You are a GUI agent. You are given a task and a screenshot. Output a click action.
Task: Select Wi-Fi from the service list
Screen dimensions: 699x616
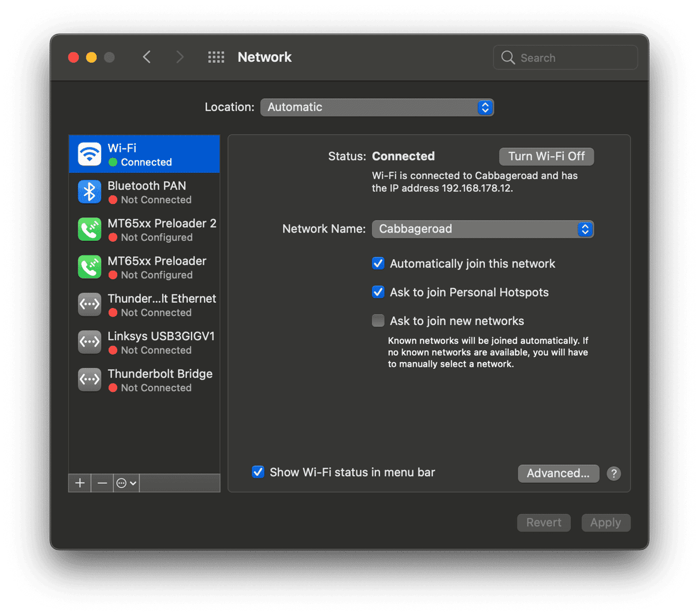[144, 153]
